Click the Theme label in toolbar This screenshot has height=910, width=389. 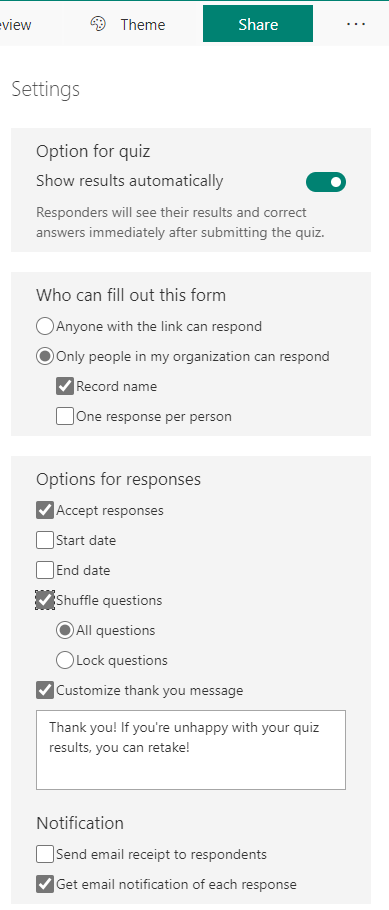pyautogui.click(x=143, y=24)
